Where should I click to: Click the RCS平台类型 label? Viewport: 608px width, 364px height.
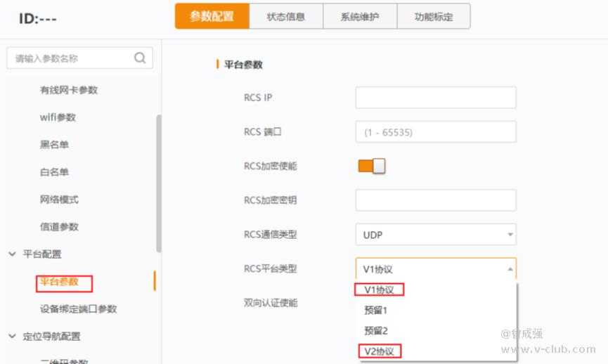coord(271,268)
